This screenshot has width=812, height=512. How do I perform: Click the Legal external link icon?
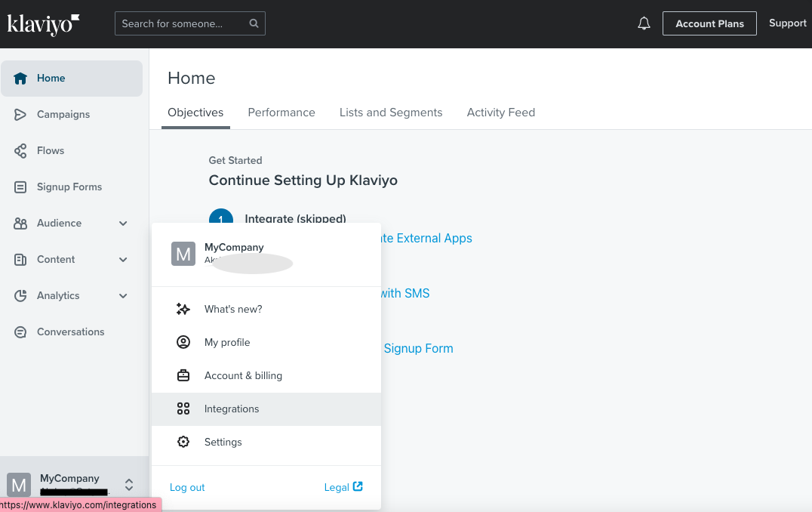pos(358,486)
